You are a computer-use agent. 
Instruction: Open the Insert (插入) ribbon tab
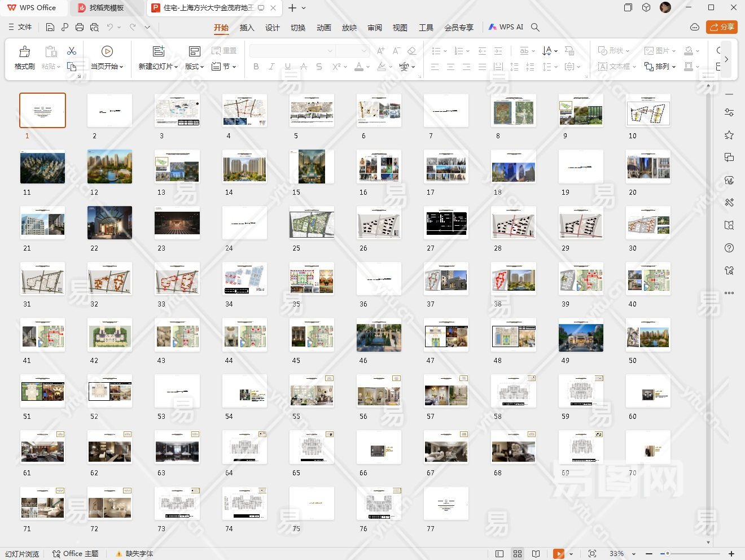point(247,27)
